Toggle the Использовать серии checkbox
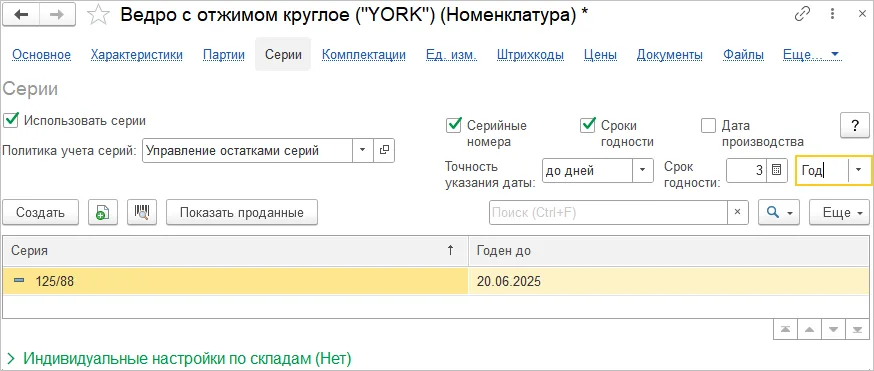 click(11, 120)
